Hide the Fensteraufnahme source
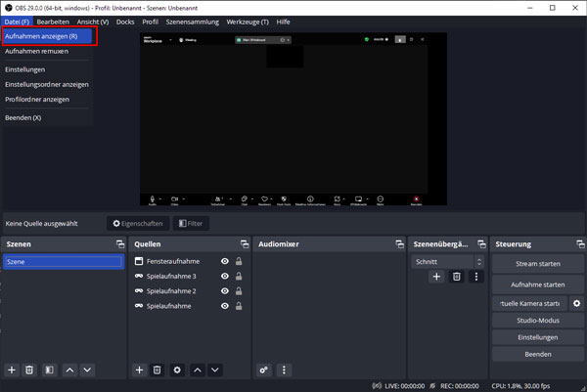The width and height of the screenshot is (587, 392). (225, 261)
